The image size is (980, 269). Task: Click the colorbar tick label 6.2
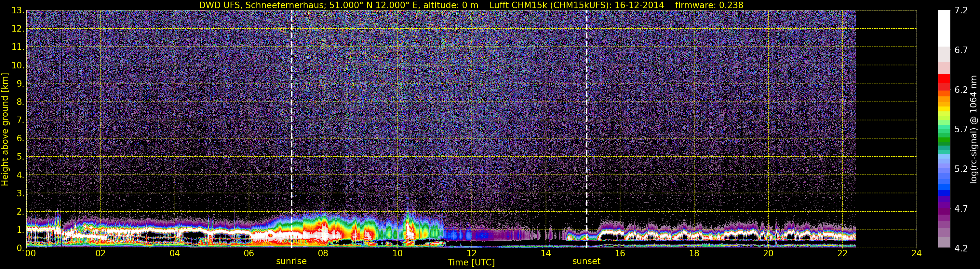961,90
